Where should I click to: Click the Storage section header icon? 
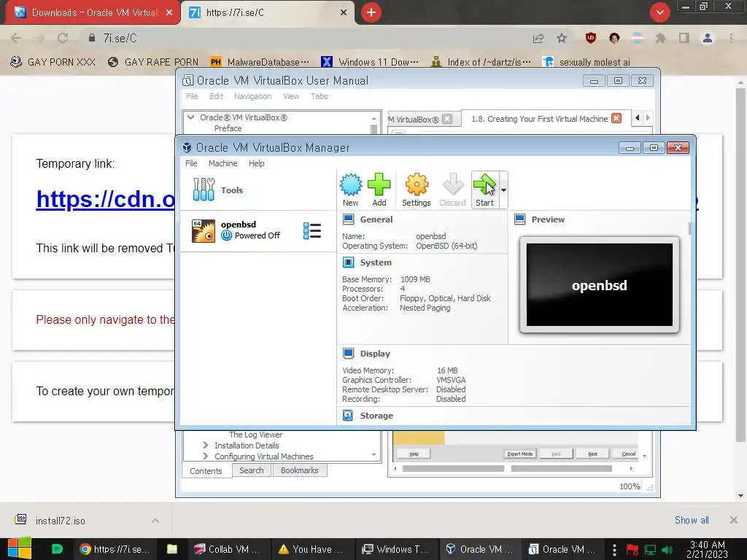[x=348, y=415]
